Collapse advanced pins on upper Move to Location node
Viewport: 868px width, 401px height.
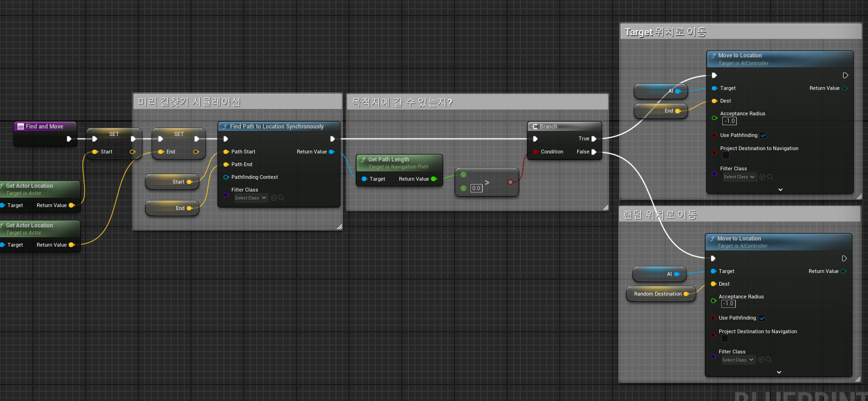[x=780, y=190]
